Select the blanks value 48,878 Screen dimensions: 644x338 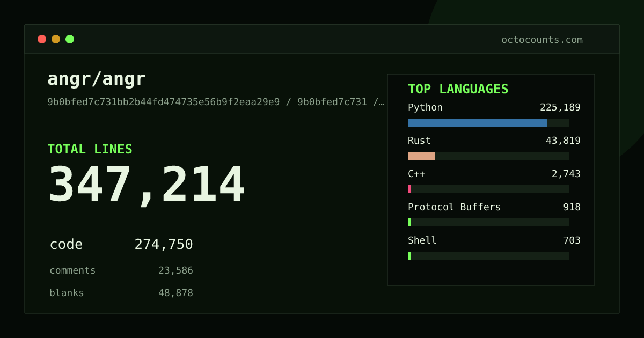(175, 293)
